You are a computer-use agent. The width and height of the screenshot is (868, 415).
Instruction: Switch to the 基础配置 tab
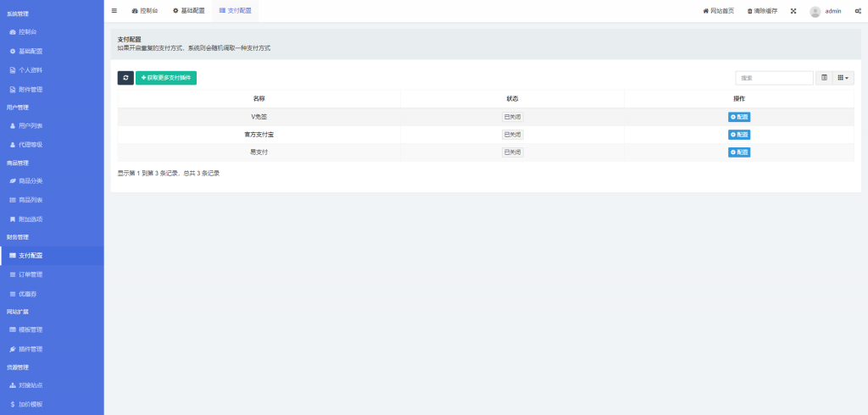tap(189, 10)
